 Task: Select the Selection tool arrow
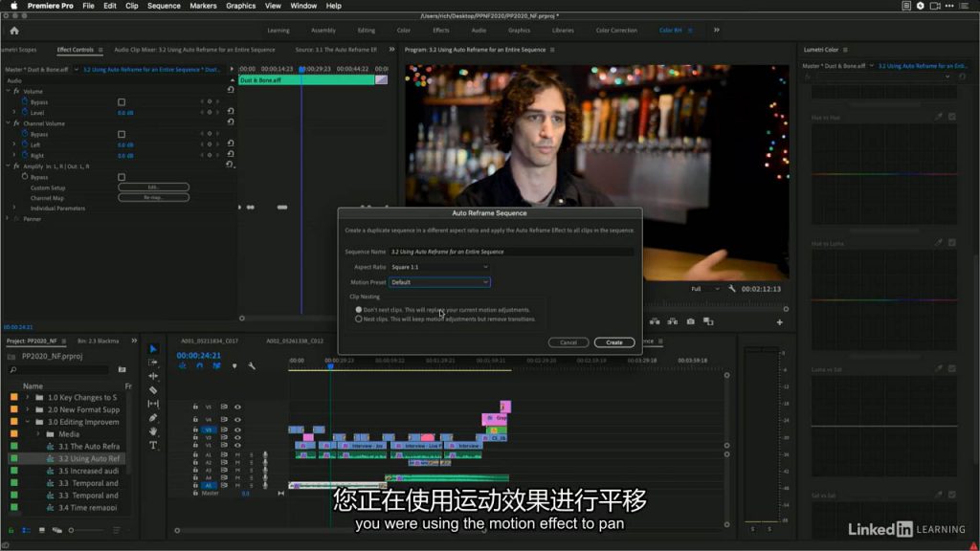(x=153, y=348)
